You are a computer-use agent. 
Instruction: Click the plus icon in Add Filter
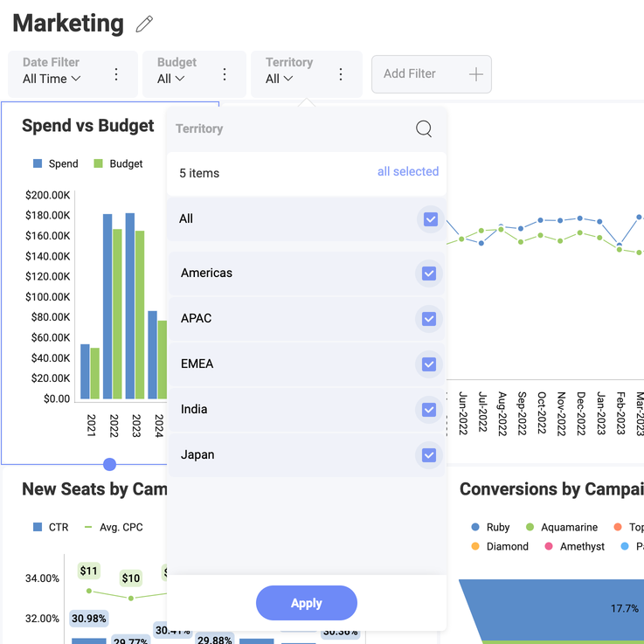(476, 74)
